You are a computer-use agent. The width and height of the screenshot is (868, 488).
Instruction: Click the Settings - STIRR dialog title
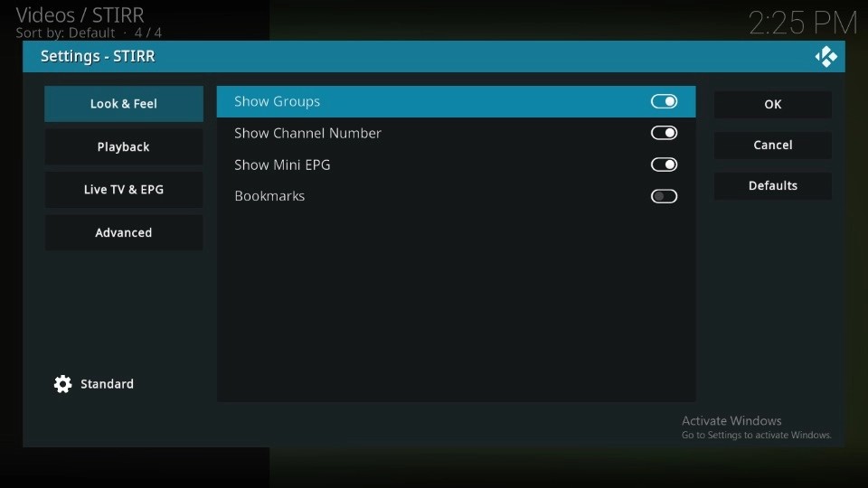point(98,56)
